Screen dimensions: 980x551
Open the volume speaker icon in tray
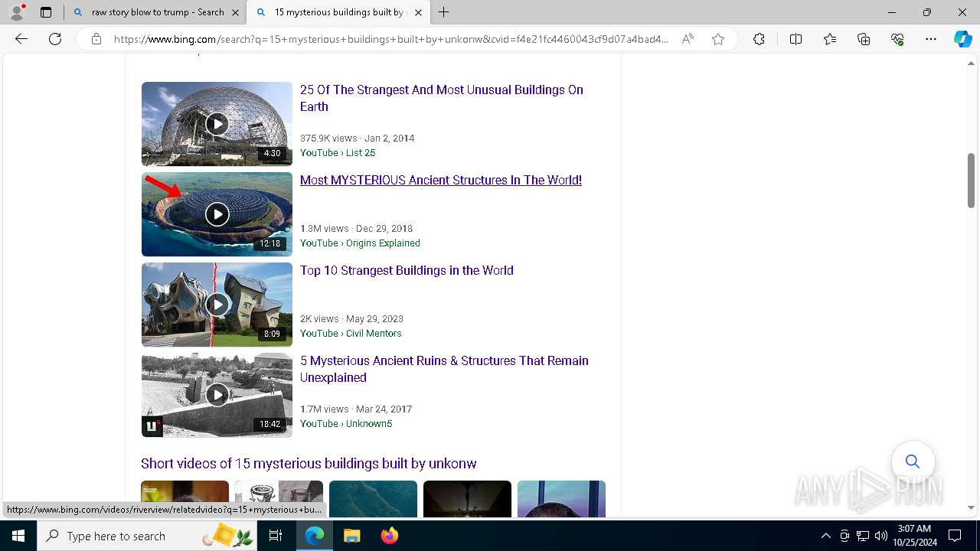tap(880, 536)
